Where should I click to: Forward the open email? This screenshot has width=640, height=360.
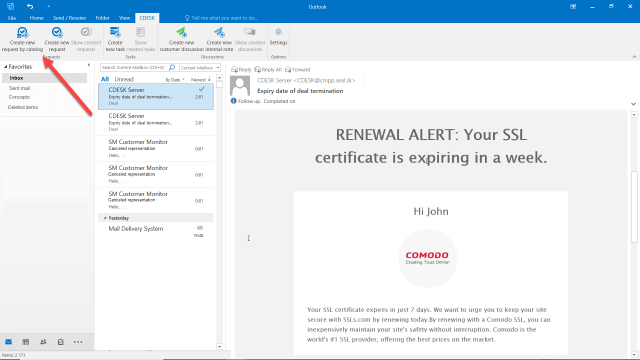298,69
